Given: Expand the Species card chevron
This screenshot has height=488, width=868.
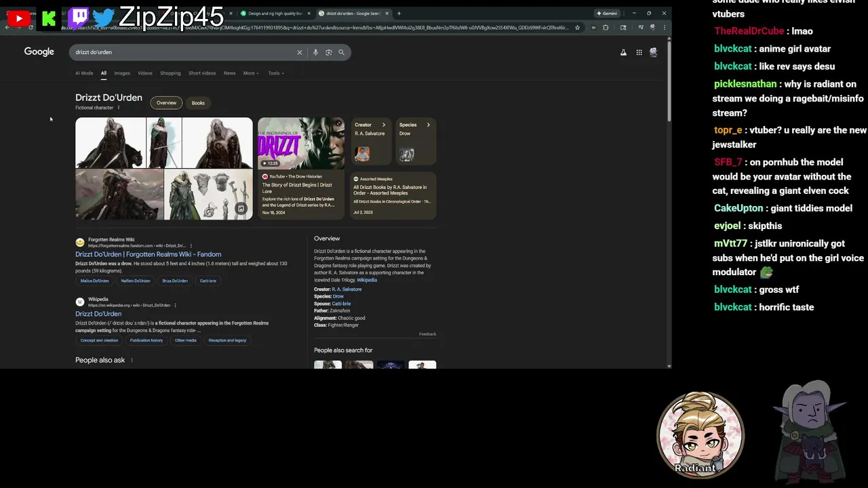Looking at the screenshot, I should click(428, 125).
